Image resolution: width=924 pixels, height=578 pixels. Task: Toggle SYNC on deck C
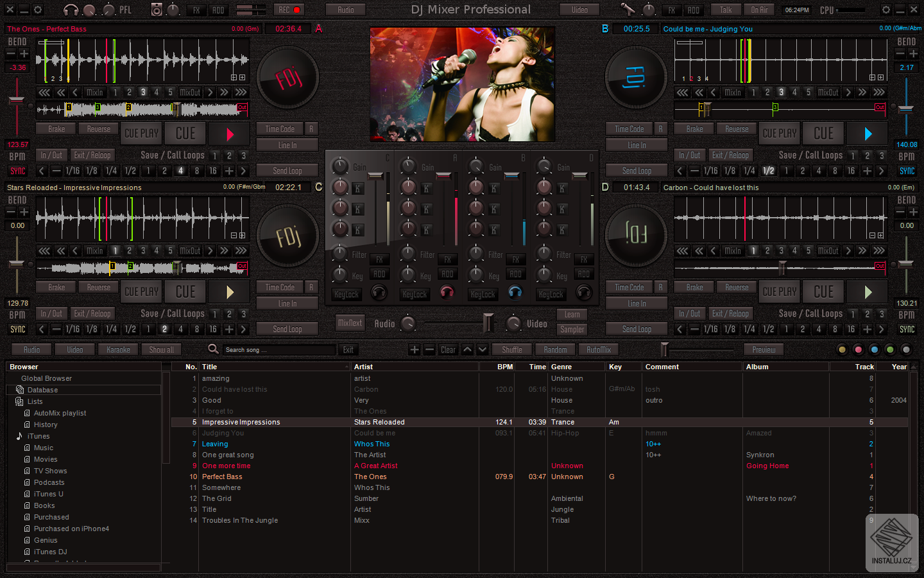[x=18, y=329]
